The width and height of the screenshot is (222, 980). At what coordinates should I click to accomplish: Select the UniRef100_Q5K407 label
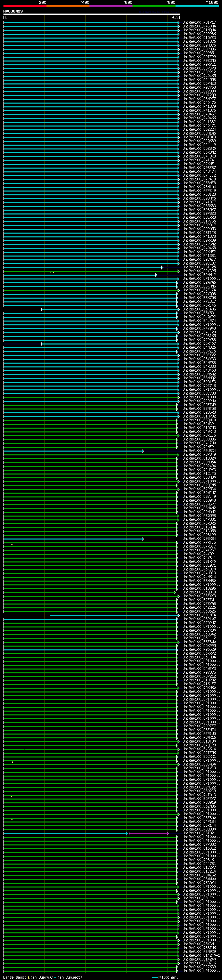point(199,343)
